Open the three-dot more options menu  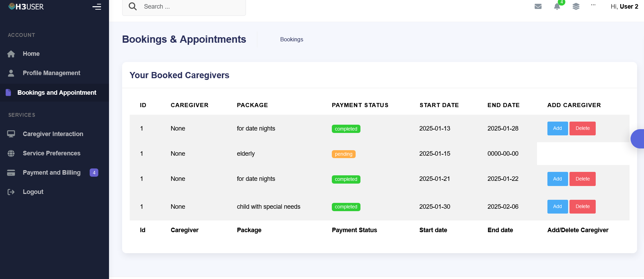click(x=593, y=5)
